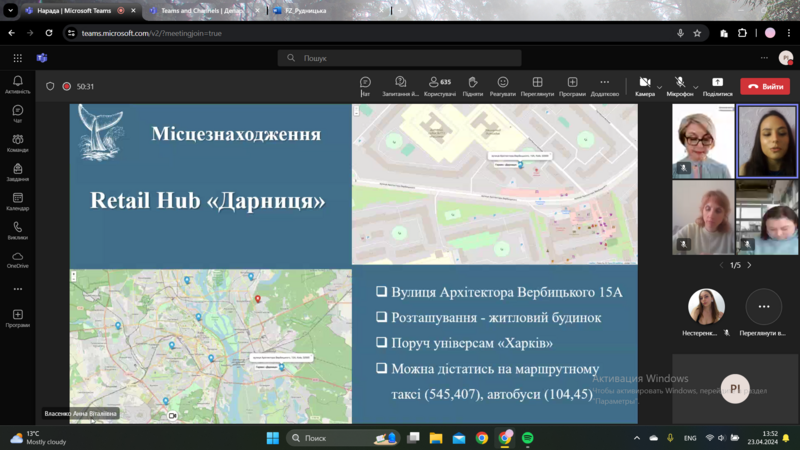Click the PI self avatar tile

point(735,389)
